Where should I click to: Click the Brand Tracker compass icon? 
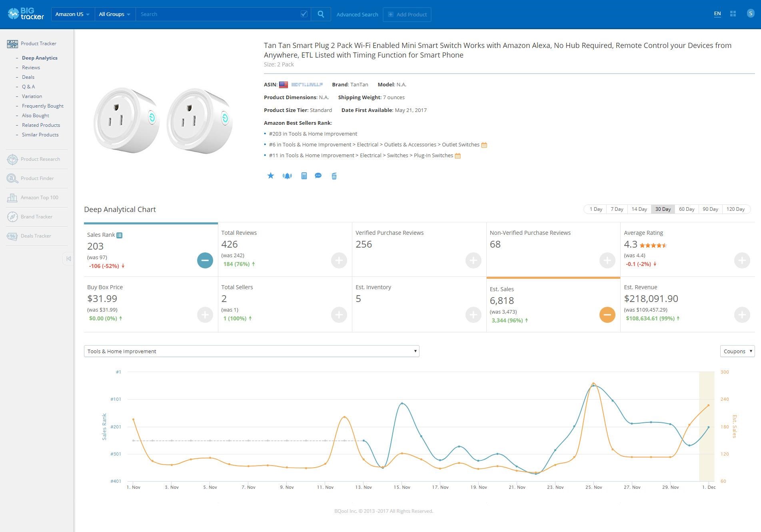point(12,217)
